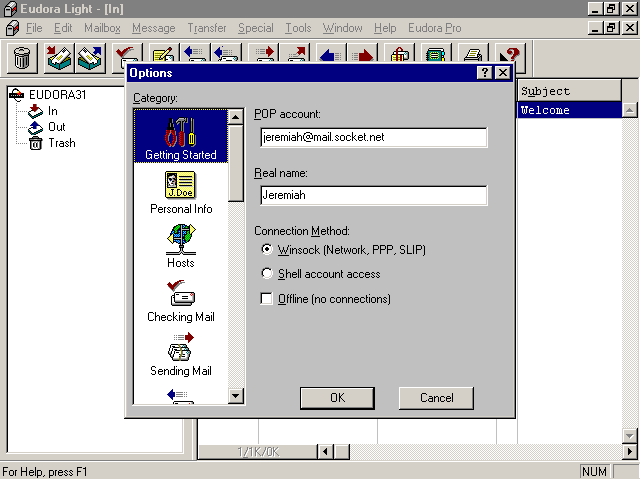Screen dimensions: 640x480
Task: Open the Out mailbox toolbar icon
Action: [x=89, y=58]
